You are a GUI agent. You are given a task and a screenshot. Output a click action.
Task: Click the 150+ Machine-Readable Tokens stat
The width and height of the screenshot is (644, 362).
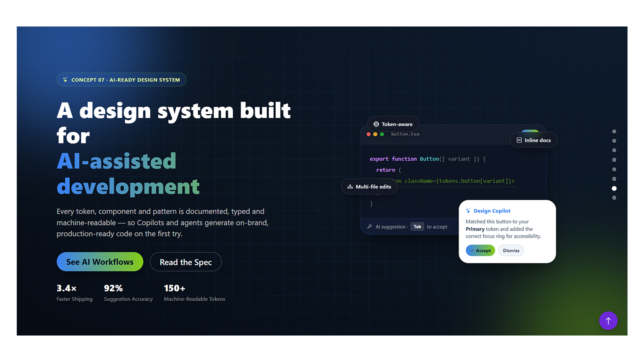point(195,293)
